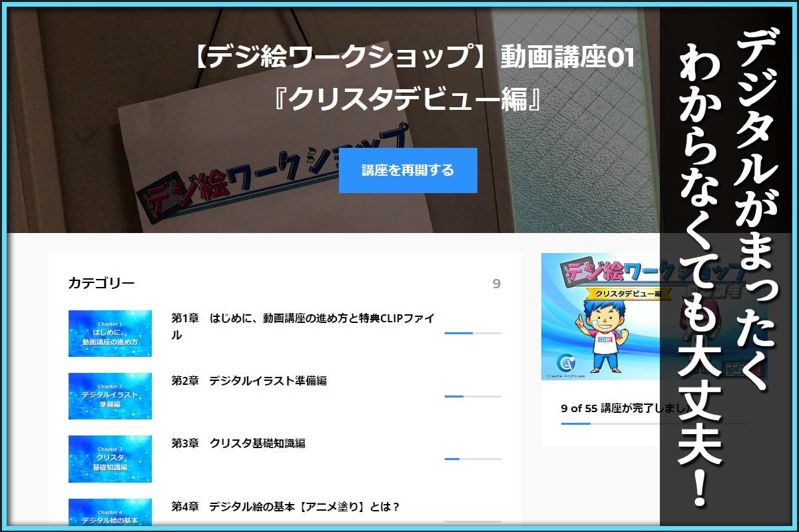Open 第2章 デジタルイラスト準備編 link
The image size is (799, 532).
249,381
